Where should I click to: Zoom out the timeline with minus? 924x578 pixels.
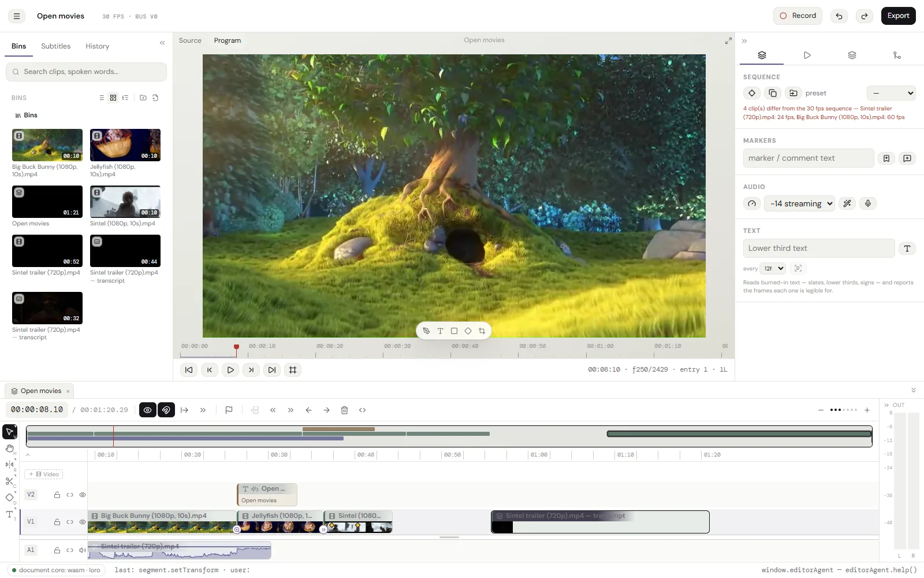[x=821, y=410]
